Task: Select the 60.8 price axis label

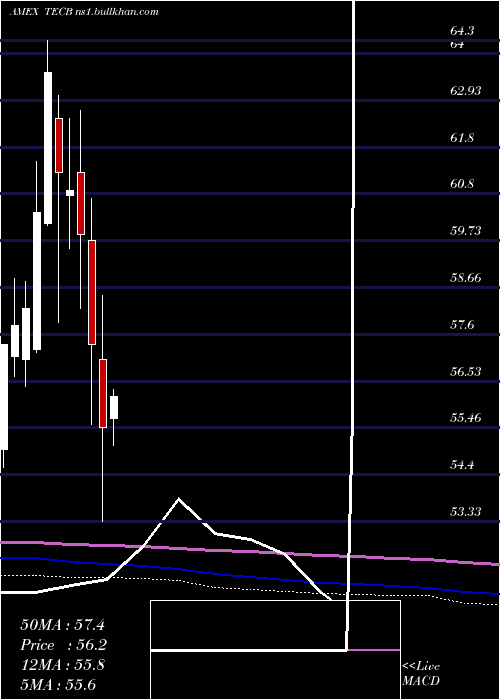Action: point(462,184)
